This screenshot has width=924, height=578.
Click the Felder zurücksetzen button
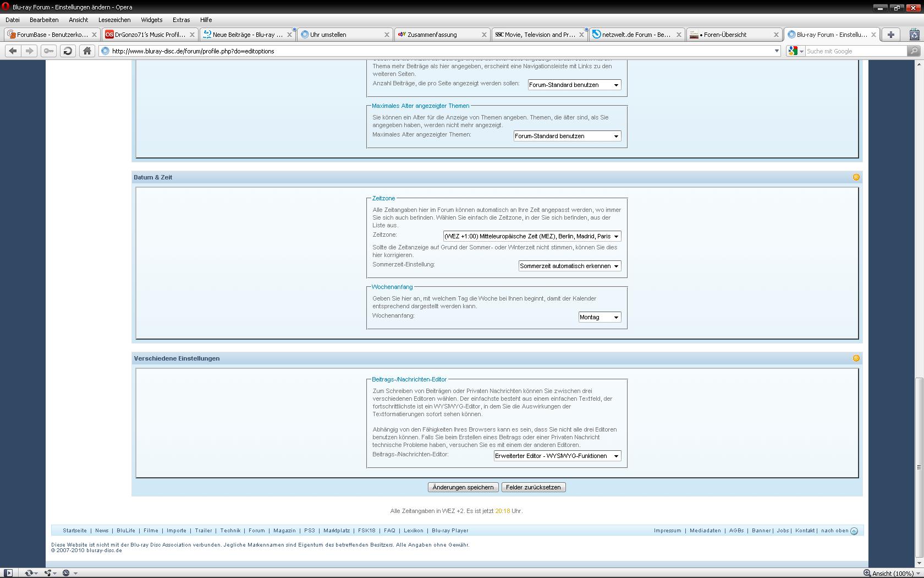click(533, 487)
